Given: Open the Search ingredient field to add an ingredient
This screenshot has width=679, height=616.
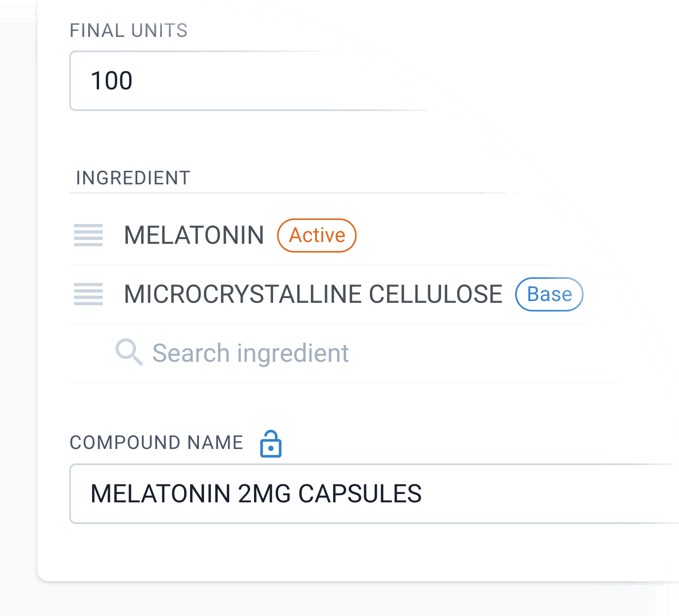Looking at the screenshot, I should click(251, 353).
